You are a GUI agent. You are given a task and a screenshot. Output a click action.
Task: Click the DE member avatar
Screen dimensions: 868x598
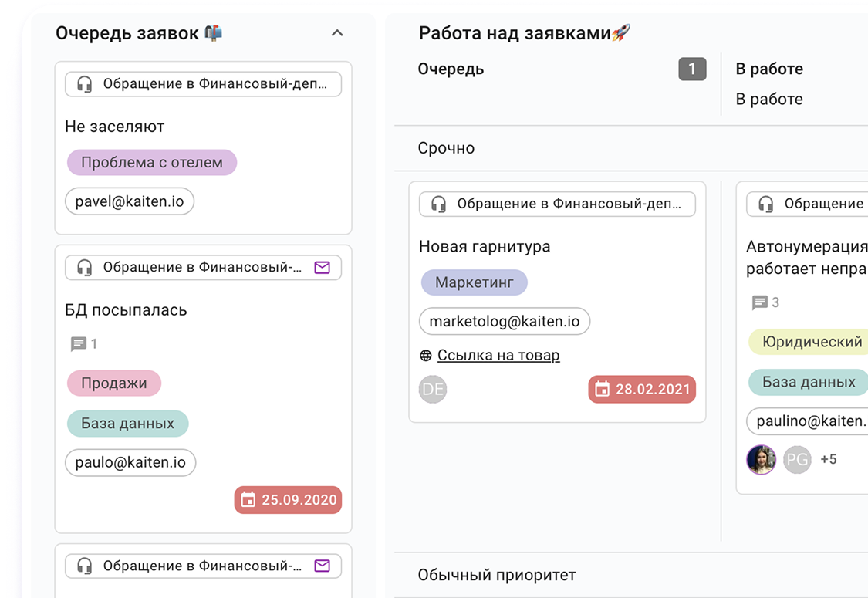click(433, 389)
